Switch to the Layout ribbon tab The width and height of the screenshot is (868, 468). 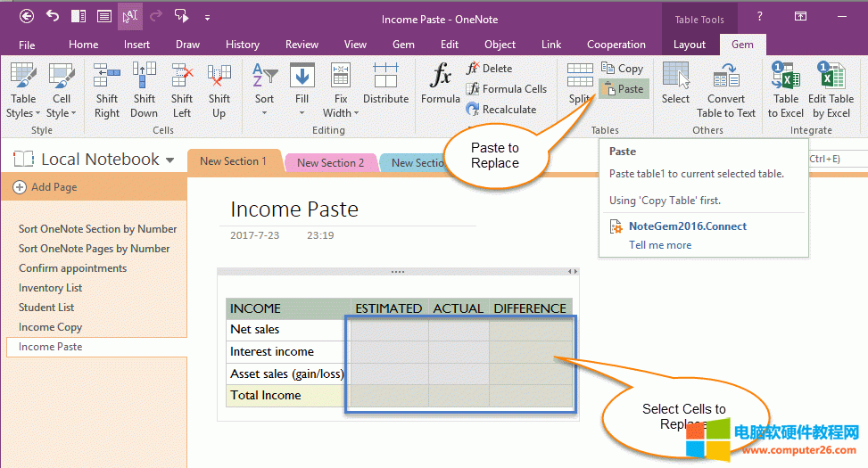(689, 45)
